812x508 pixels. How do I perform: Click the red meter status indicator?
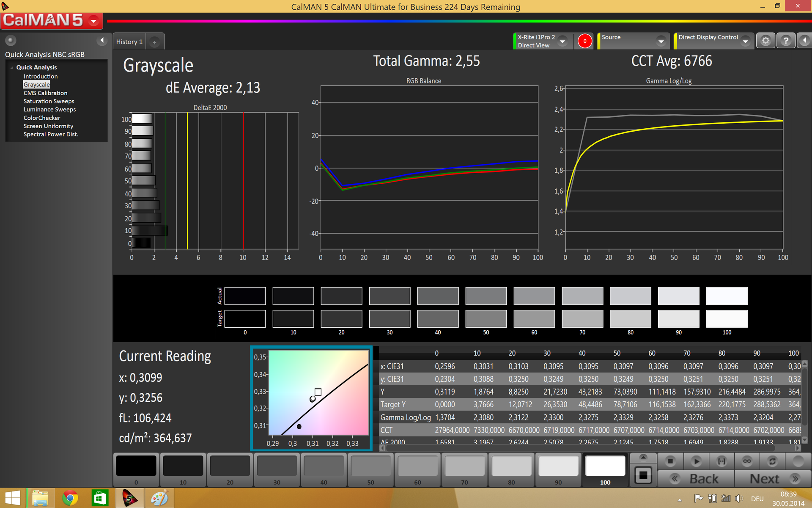584,41
